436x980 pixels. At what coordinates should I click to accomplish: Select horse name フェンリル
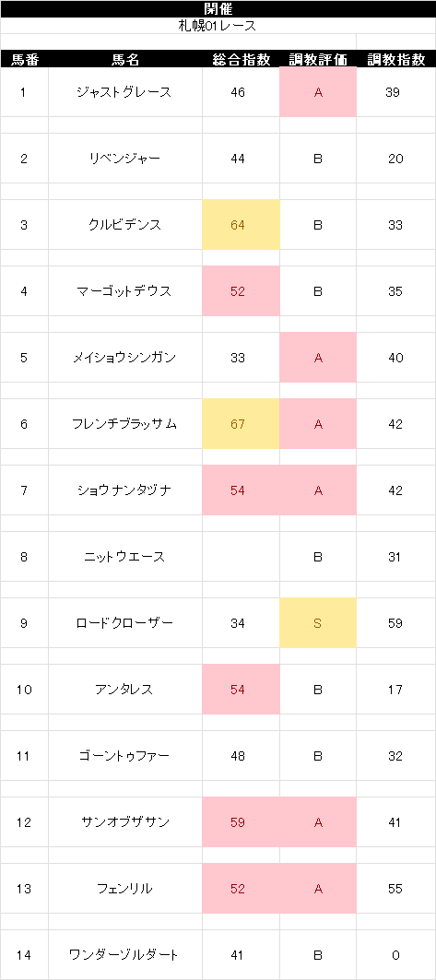pyautogui.click(x=125, y=889)
